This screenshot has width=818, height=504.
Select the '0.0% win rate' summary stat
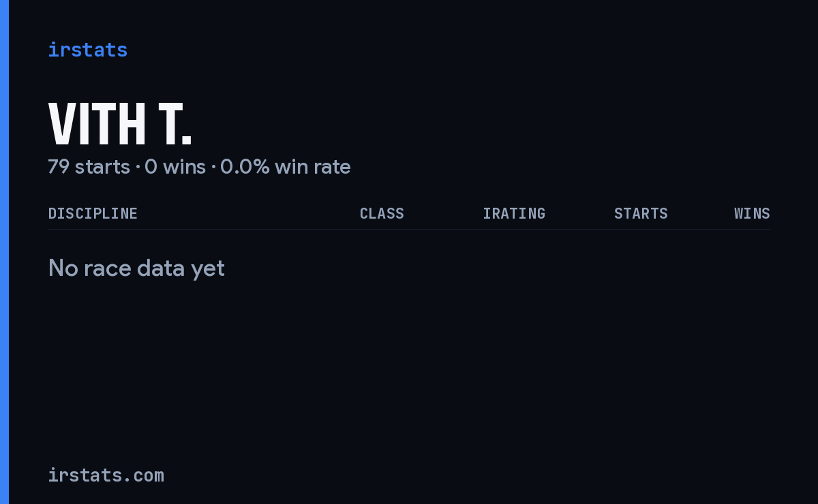pyautogui.click(x=286, y=167)
